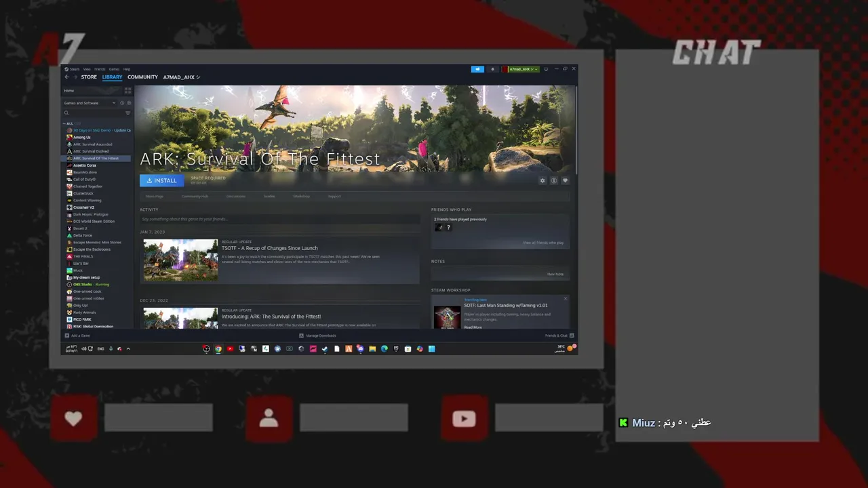Open Microsoft Edge from the taskbar
Viewport: 868px width, 488px height.
point(384,349)
